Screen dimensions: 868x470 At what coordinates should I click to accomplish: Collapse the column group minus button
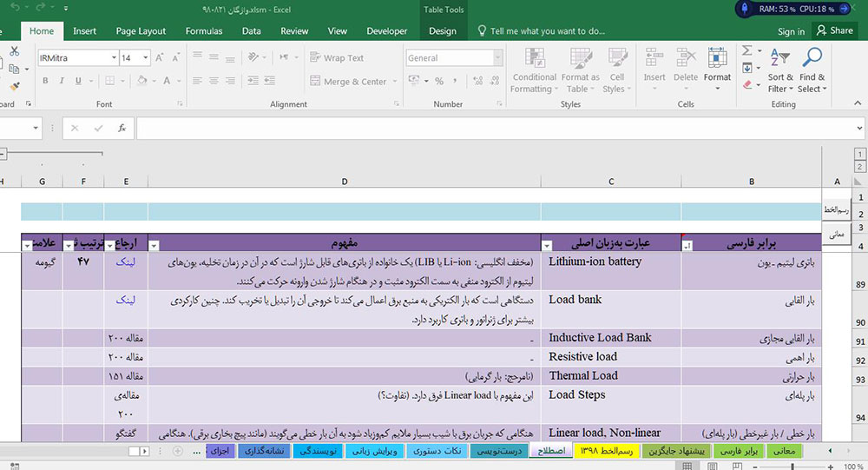point(3,154)
